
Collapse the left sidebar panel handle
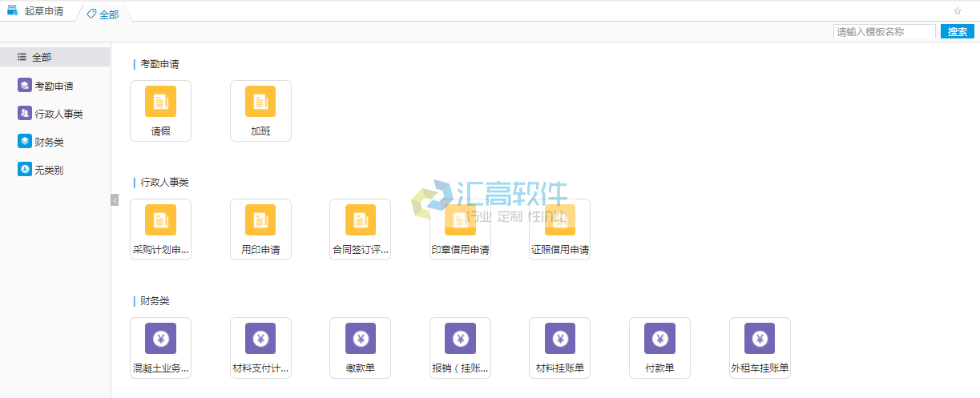[x=115, y=199]
